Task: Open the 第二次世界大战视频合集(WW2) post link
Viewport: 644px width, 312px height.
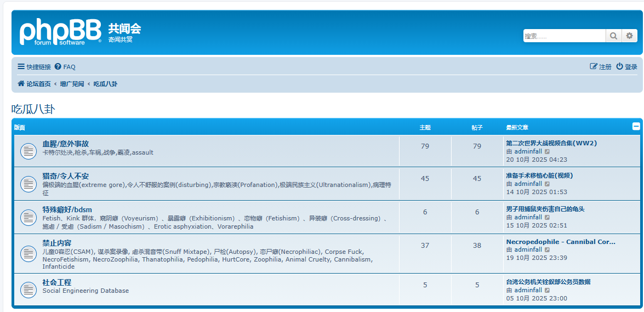Action: [551, 143]
